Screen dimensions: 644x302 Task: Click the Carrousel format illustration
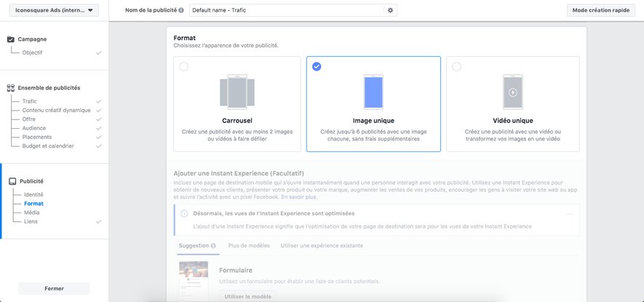coord(236,92)
